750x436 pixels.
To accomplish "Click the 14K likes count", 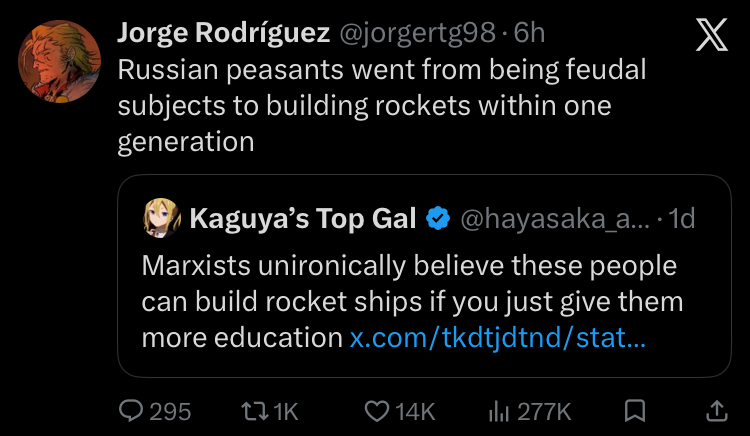I will (415, 412).
